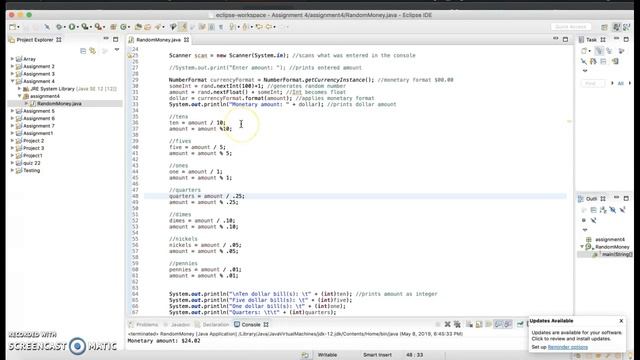Select the Project Explorer tab
This screenshot has height=360, width=640.
pos(35,40)
